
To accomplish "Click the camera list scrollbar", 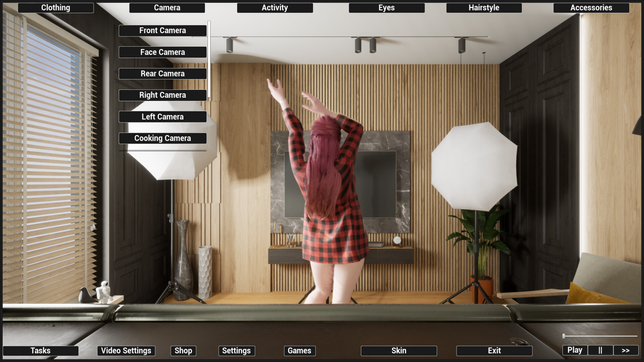I will (209, 59).
